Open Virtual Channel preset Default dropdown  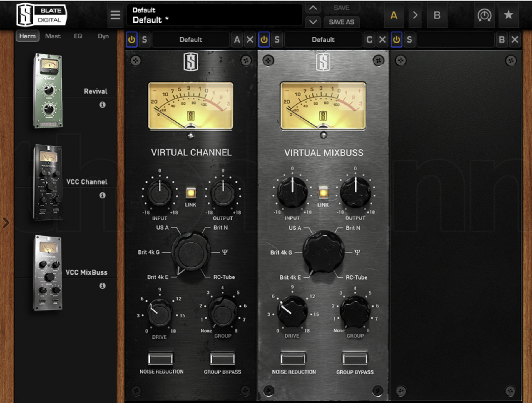point(191,39)
